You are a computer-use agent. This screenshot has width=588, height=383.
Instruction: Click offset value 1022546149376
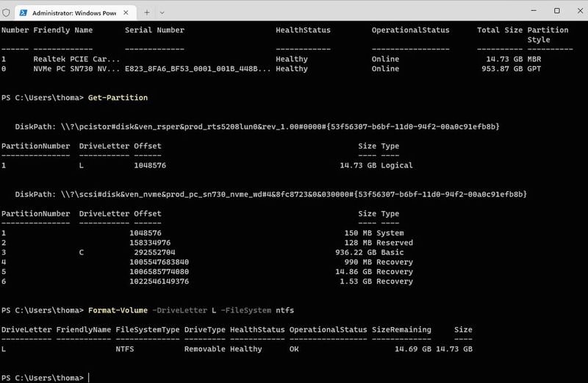[159, 282]
